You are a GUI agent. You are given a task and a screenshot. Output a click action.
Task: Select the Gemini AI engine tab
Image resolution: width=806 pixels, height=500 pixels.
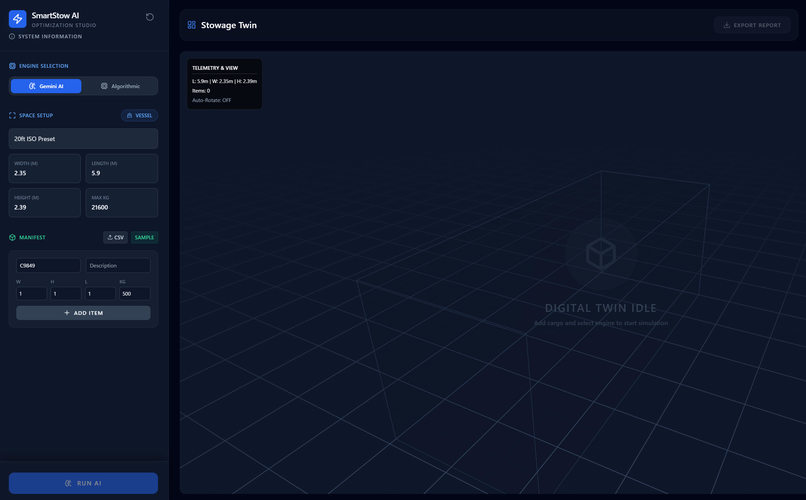click(46, 86)
